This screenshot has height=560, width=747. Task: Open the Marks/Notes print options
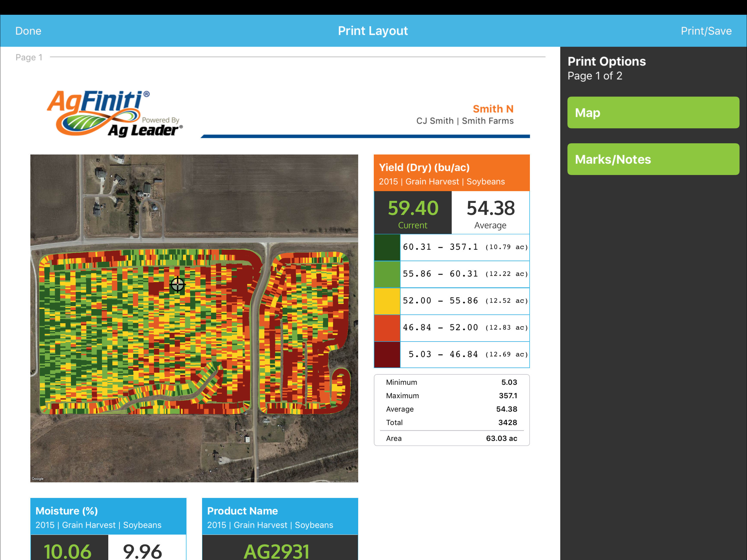[653, 159]
